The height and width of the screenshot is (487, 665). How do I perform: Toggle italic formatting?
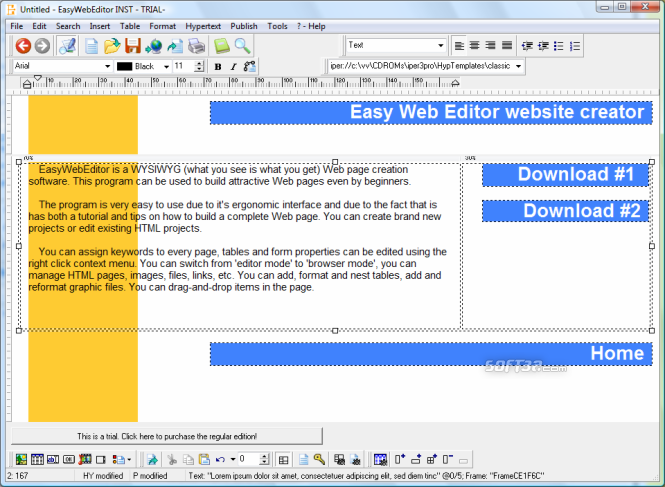point(233,67)
